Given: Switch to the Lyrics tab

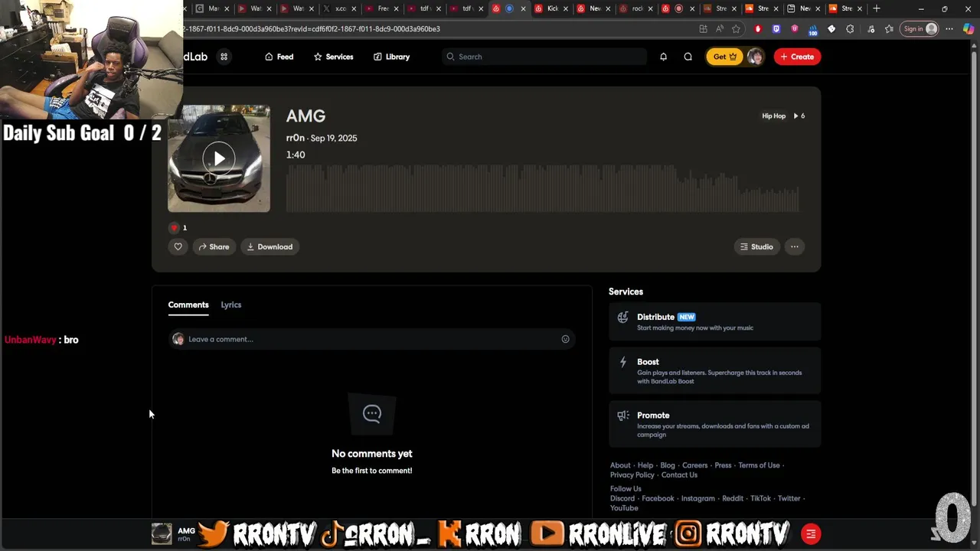Looking at the screenshot, I should click(x=230, y=305).
